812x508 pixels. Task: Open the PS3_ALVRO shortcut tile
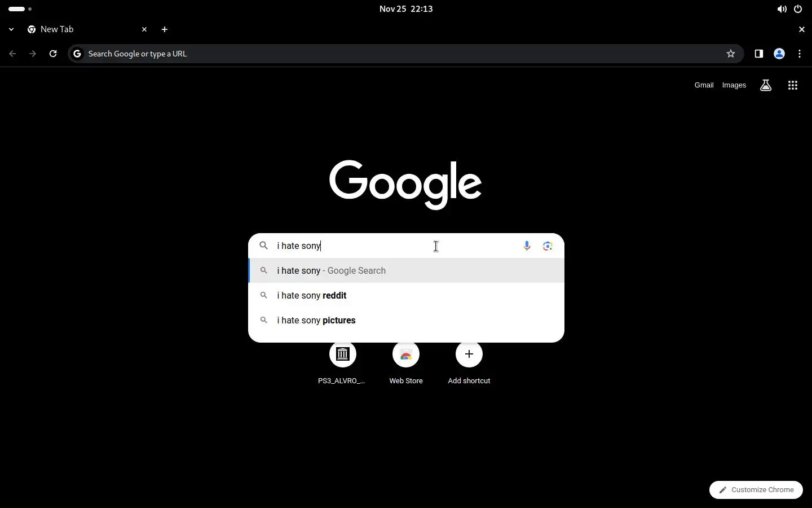tap(342, 363)
